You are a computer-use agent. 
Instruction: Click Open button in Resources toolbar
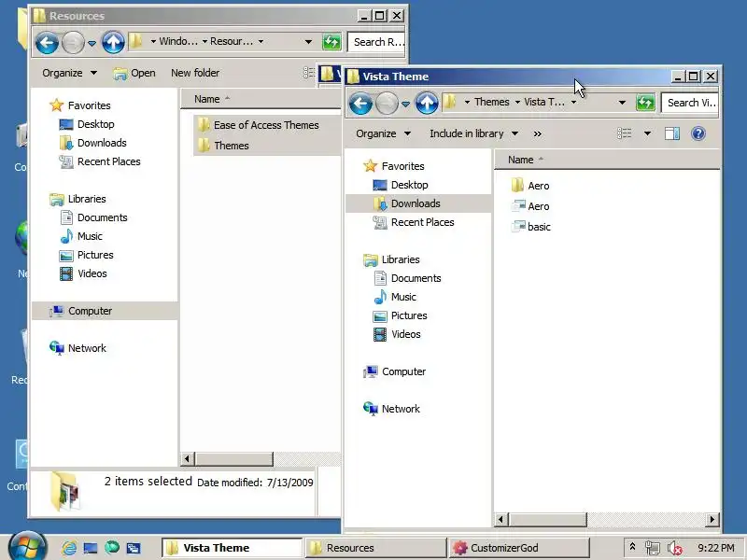(x=134, y=74)
